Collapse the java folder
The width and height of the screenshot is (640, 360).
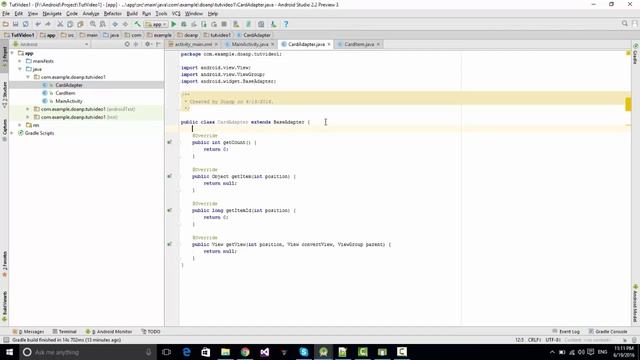(x=20, y=69)
